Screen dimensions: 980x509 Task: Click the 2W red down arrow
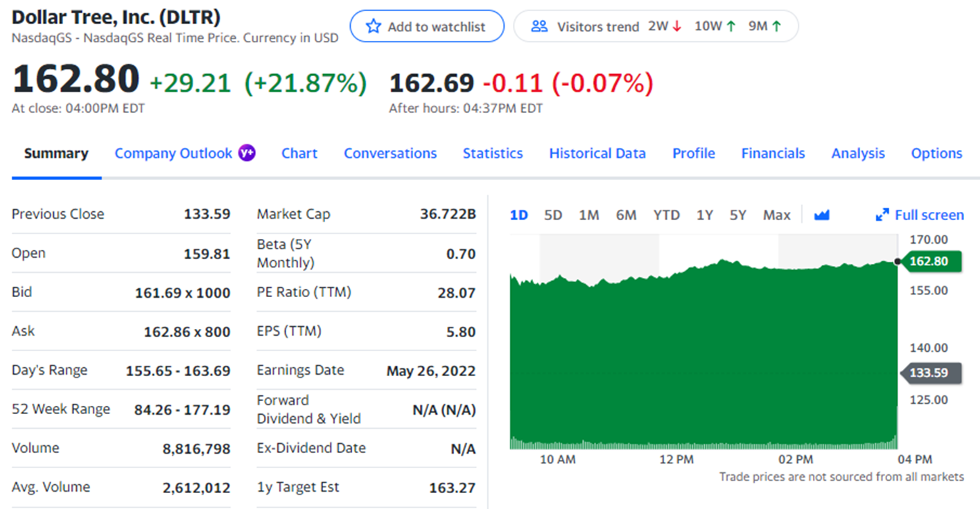677,26
